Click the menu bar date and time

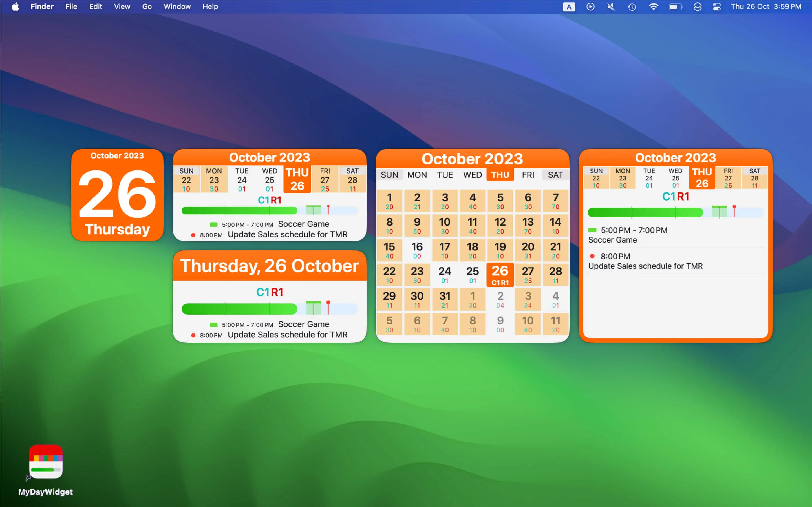click(766, 7)
